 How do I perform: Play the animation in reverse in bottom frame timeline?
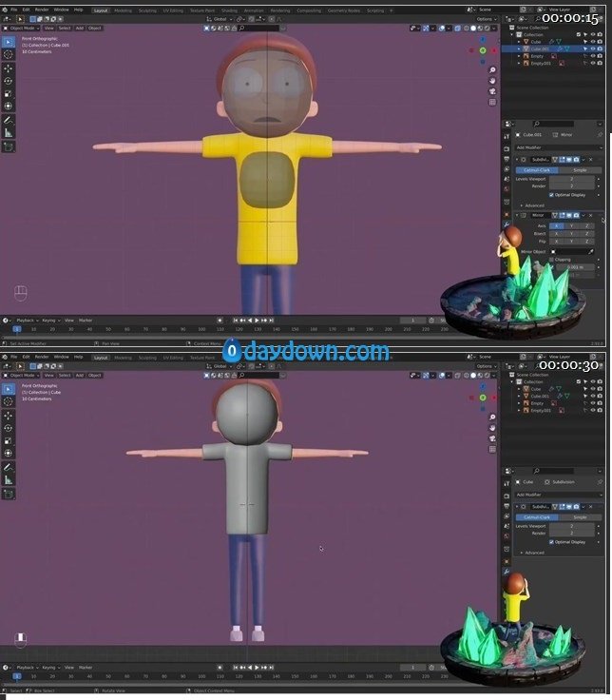pos(249,668)
